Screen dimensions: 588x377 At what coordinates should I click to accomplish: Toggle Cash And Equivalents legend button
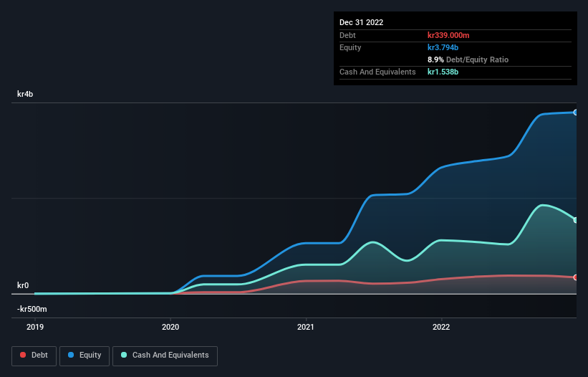(x=165, y=355)
